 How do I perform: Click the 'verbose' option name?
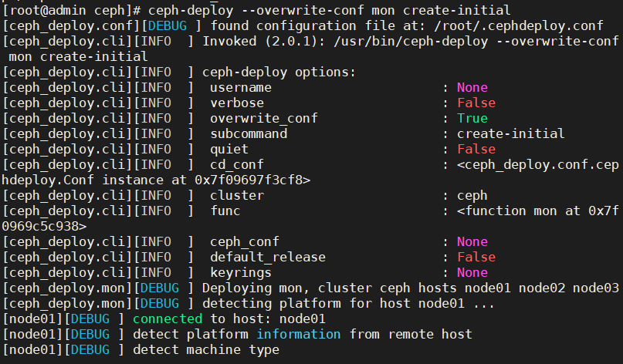[x=237, y=103]
